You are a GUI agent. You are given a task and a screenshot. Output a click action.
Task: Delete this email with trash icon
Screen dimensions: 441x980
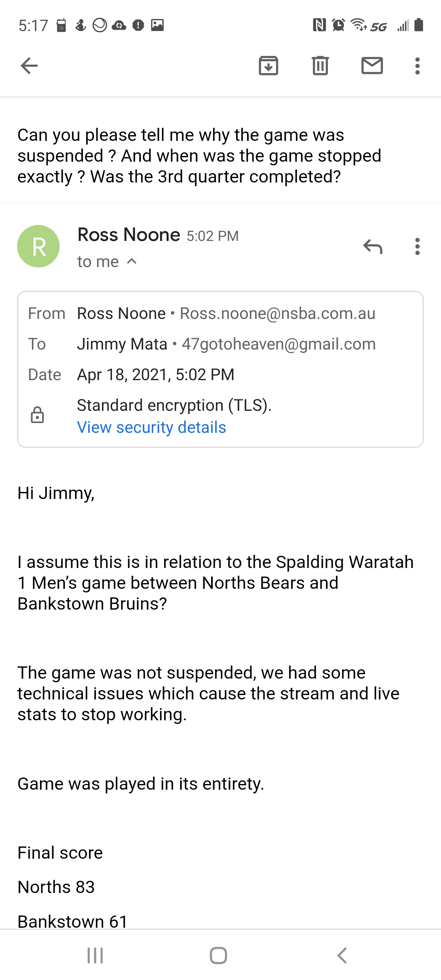320,66
